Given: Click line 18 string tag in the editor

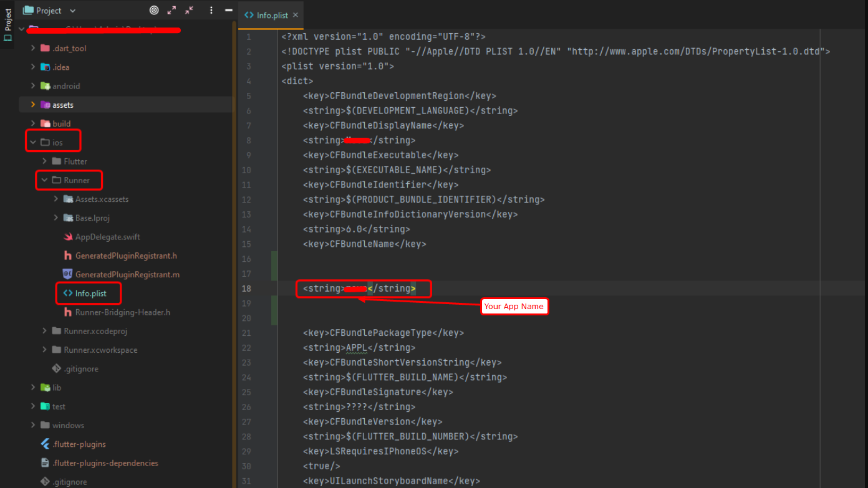Looking at the screenshot, I should click(323, 289).
